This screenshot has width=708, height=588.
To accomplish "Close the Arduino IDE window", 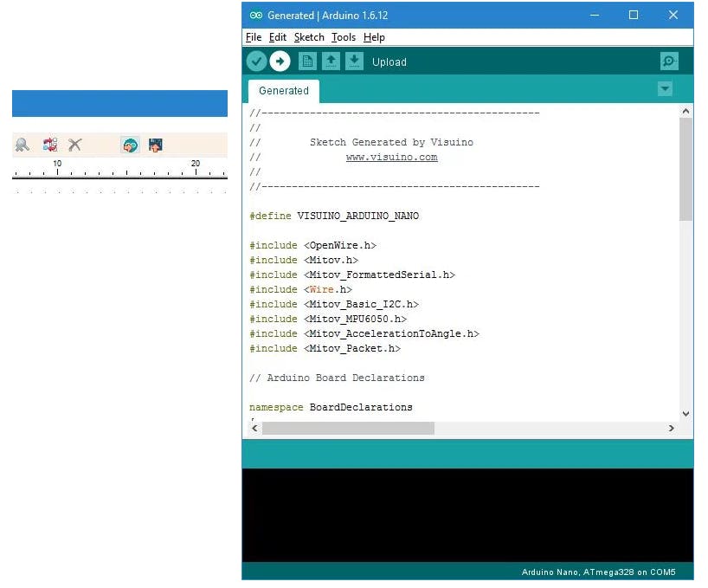I will point(673,16).
